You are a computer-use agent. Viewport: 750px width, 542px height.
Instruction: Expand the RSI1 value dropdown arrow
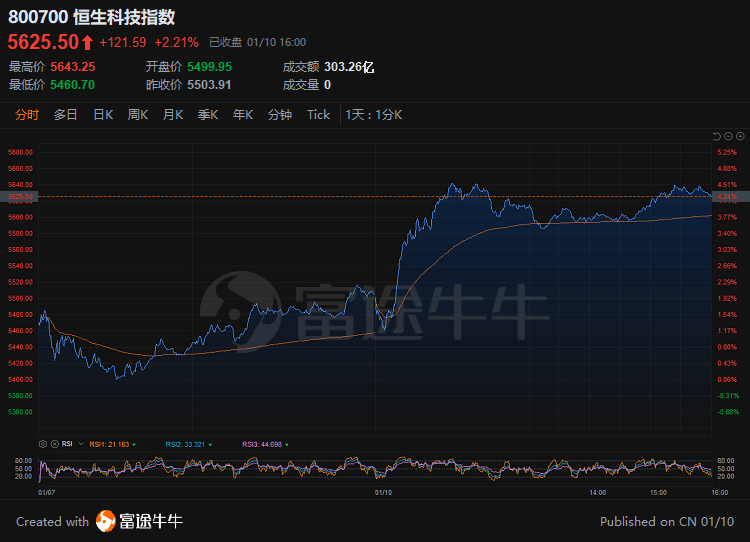tap(135, 444)
